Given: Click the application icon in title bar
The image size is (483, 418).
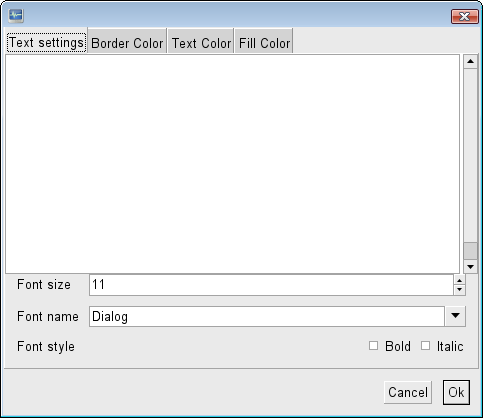Looking at the screenshot, I should point(16,15).
